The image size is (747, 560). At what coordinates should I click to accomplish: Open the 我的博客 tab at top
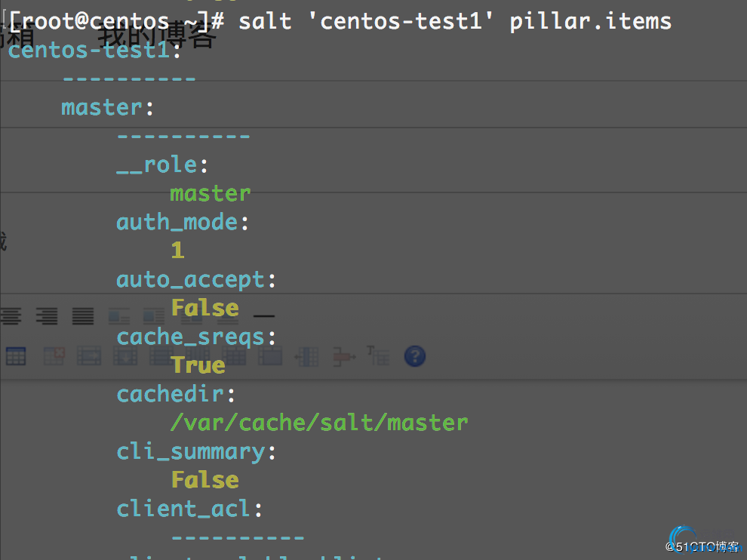pos(157,36)
